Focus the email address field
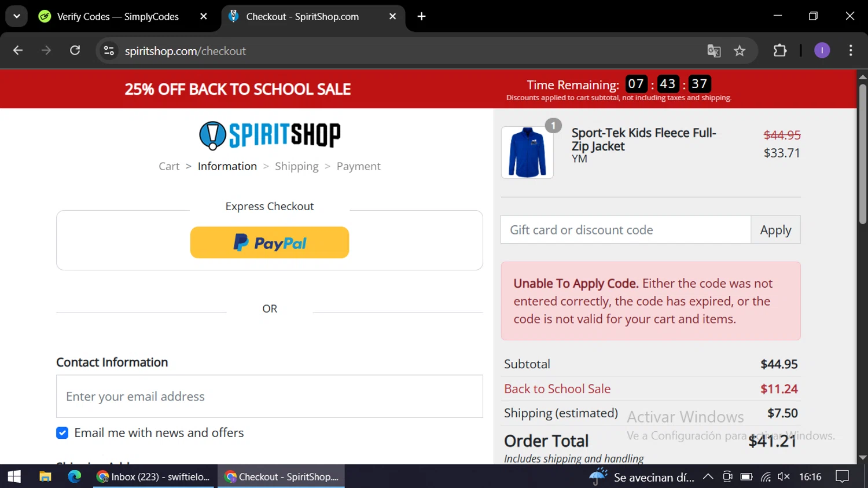The height and width of the screenshot is (488, 868). coord(270,397)
